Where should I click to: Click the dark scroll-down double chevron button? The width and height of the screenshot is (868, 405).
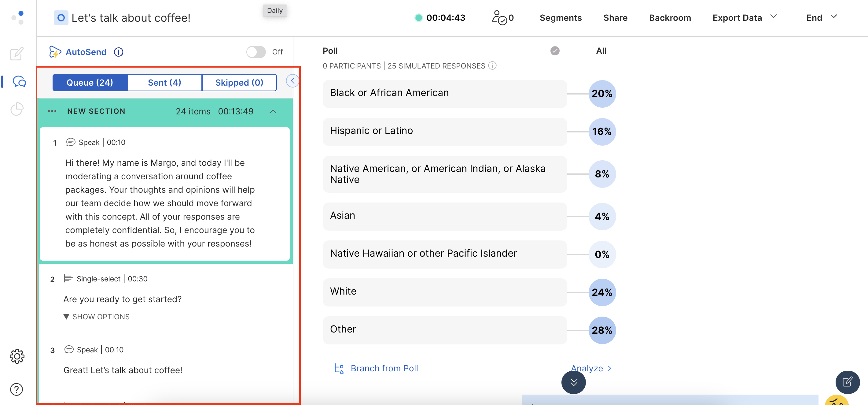coord(573,382)
